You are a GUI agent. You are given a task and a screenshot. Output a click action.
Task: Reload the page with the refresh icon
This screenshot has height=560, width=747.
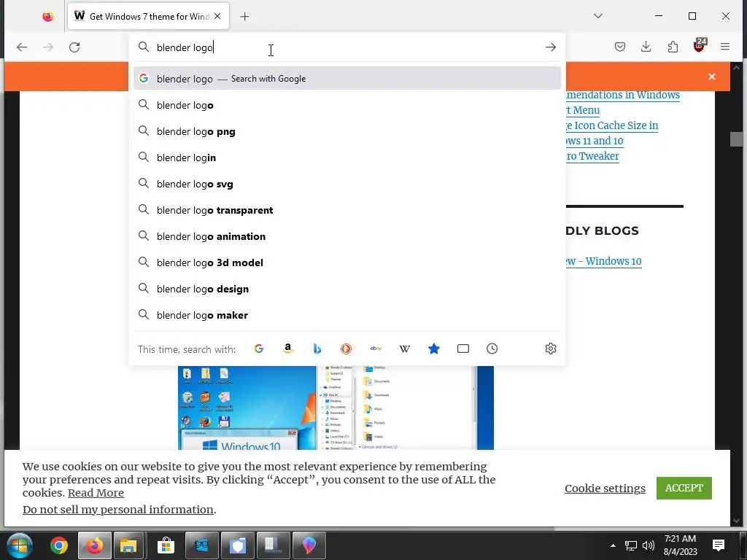[x=74, y=47]
